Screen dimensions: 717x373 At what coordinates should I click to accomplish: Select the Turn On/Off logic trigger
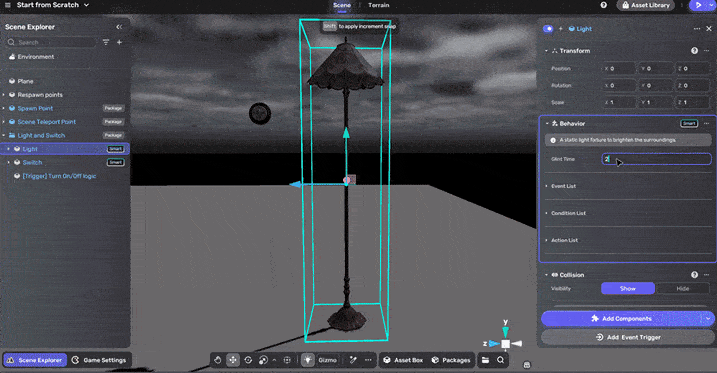(x=59, y=176)
